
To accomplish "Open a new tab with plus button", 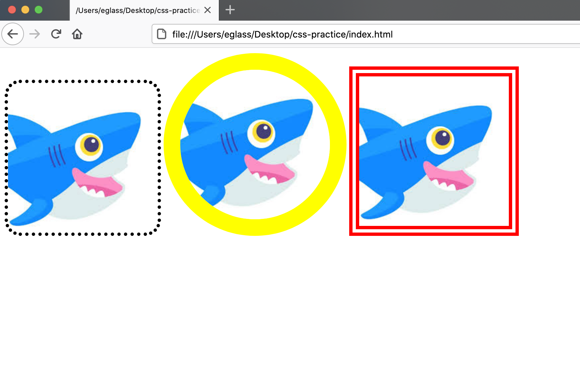I will [230, 10].
